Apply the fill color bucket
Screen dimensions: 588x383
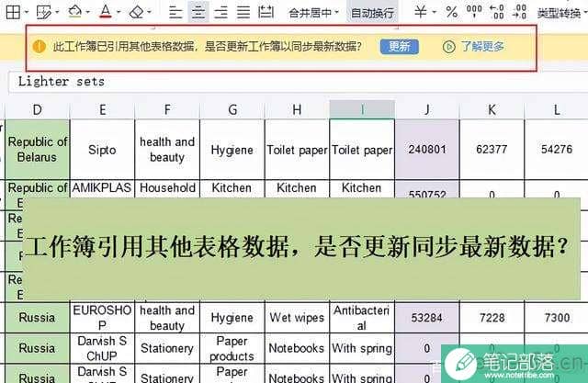coord(74,12)
